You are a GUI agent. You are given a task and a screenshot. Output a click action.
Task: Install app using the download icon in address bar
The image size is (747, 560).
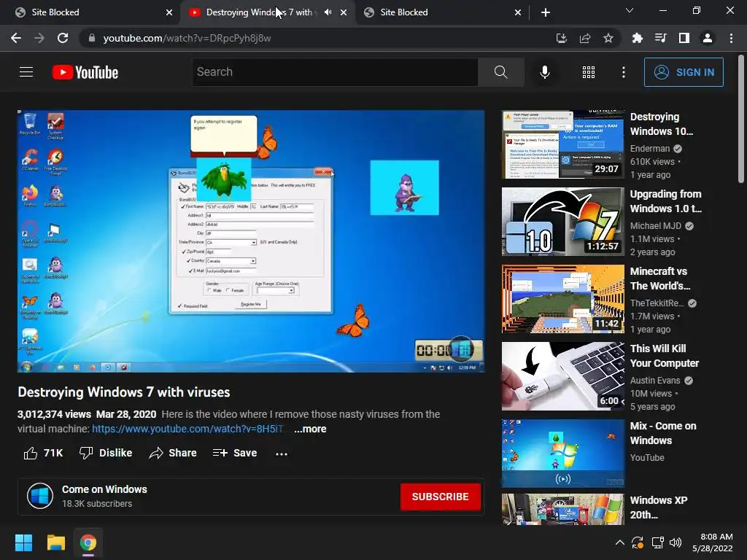(x=561, y=38)
